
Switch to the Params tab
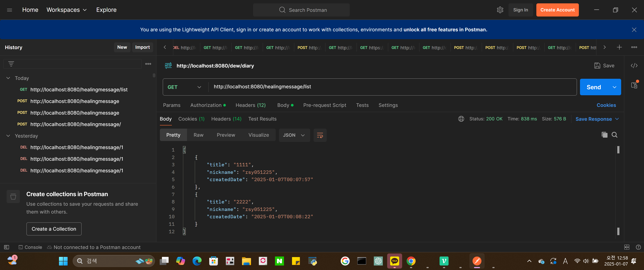coord(171,105)
